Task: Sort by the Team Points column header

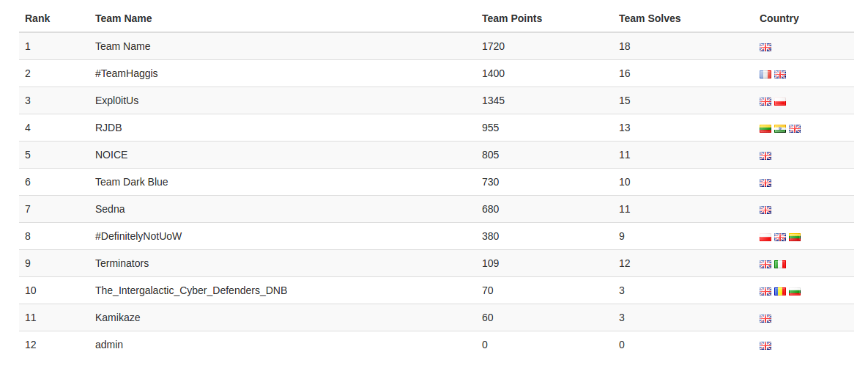Action: click(512, 18)
